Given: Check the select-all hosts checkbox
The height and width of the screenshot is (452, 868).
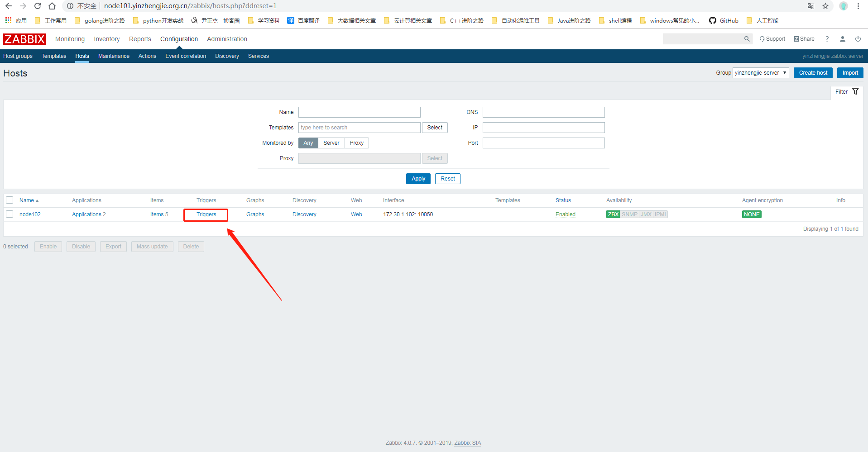Looking at the screenshot, I should [x=10, y=200].
